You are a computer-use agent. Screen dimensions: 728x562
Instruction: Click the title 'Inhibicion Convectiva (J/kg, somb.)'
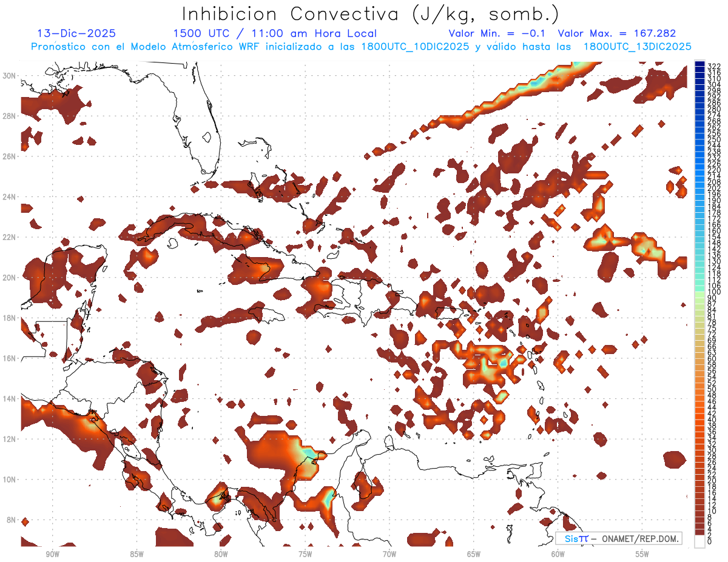pyautogui.click(x=371, y=14)
